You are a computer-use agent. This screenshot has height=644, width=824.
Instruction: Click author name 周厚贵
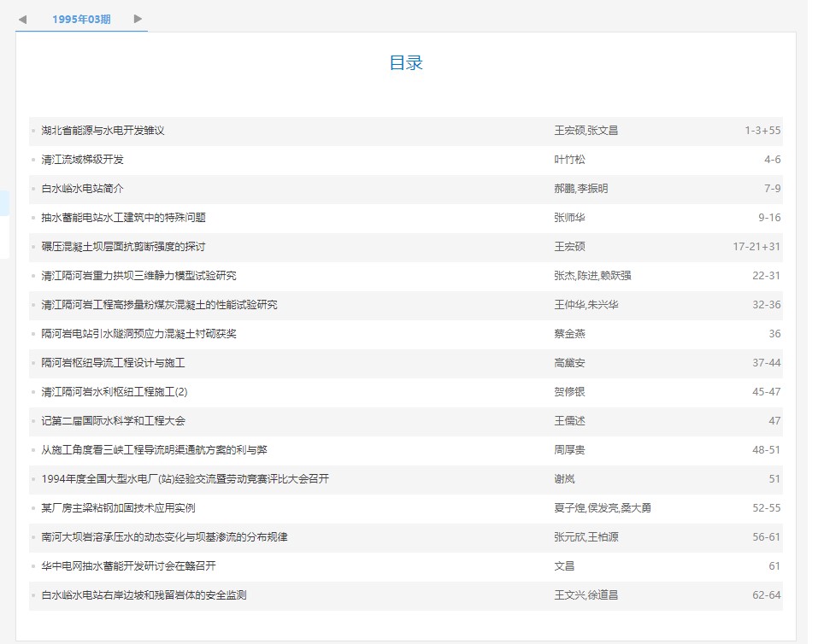(x=569, y=450)
